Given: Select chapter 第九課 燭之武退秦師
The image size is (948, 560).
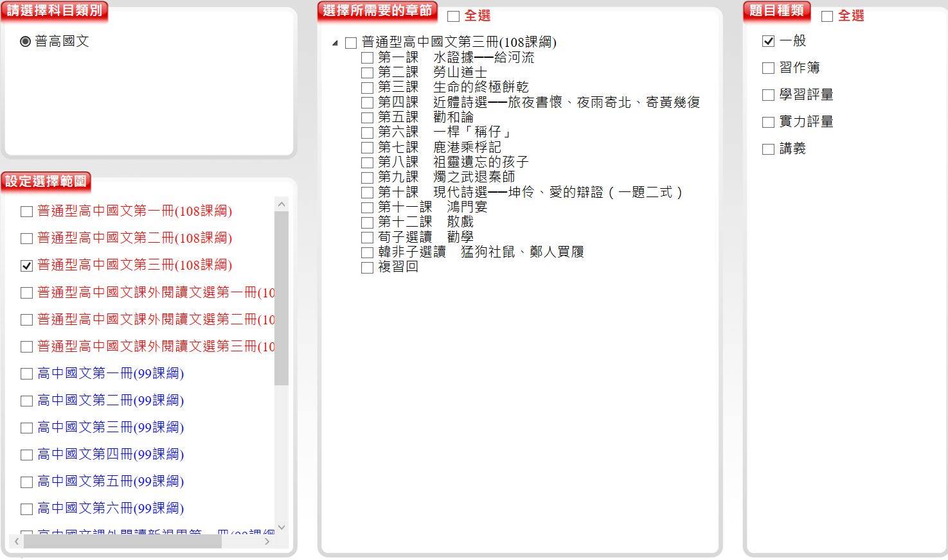Looking at the screenshot, I should pyautogui.click(x=367, y=177).
